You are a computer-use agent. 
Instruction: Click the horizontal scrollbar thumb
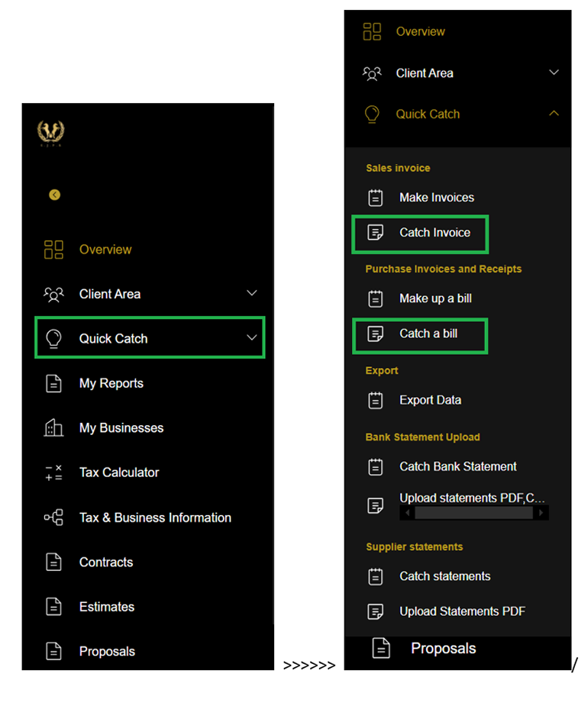pyautogui.click(x=473, y=513)
